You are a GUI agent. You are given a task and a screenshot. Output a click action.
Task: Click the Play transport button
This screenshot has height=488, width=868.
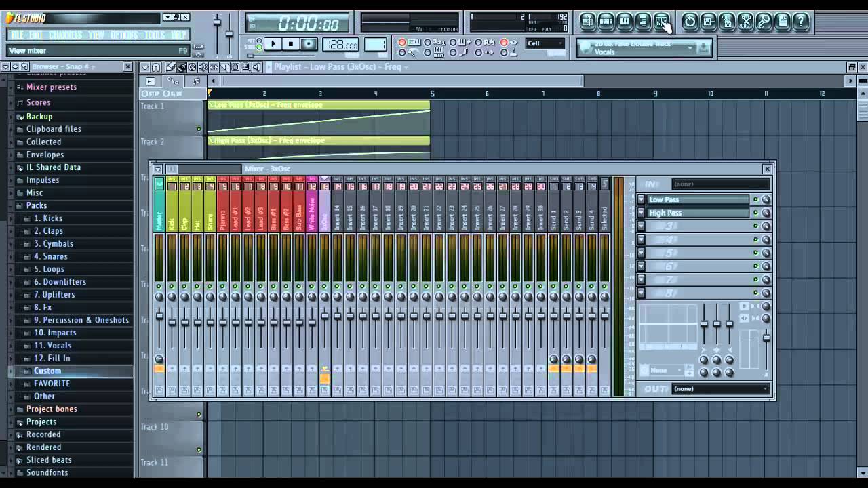click(273, 44)
